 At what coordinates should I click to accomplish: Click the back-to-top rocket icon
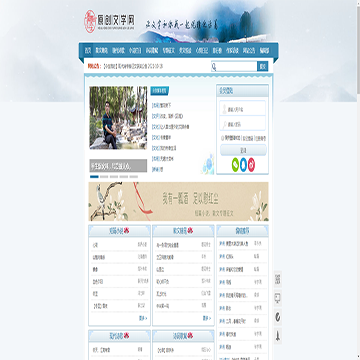point(278,336)
